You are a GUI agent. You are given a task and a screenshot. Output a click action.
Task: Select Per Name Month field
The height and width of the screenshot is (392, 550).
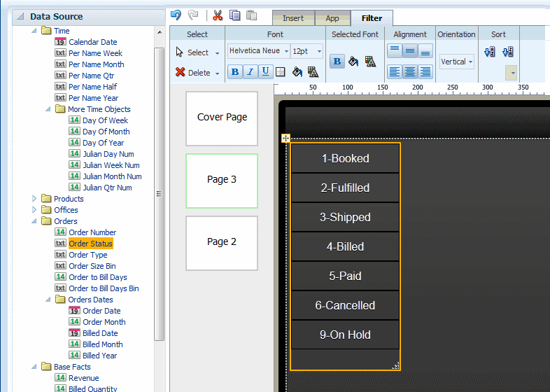[97, 64]
